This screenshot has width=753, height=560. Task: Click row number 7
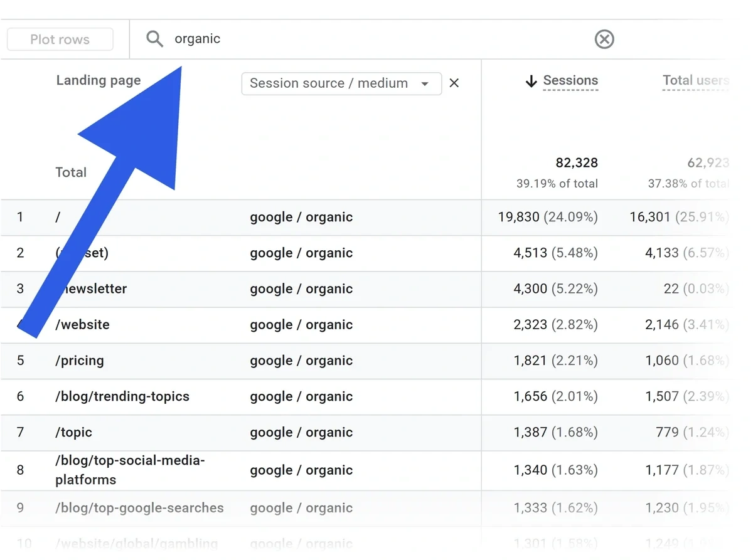20,432
